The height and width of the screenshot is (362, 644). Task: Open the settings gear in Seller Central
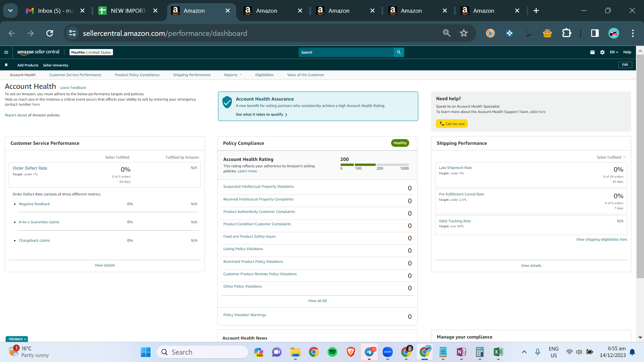tap(602, 52)
